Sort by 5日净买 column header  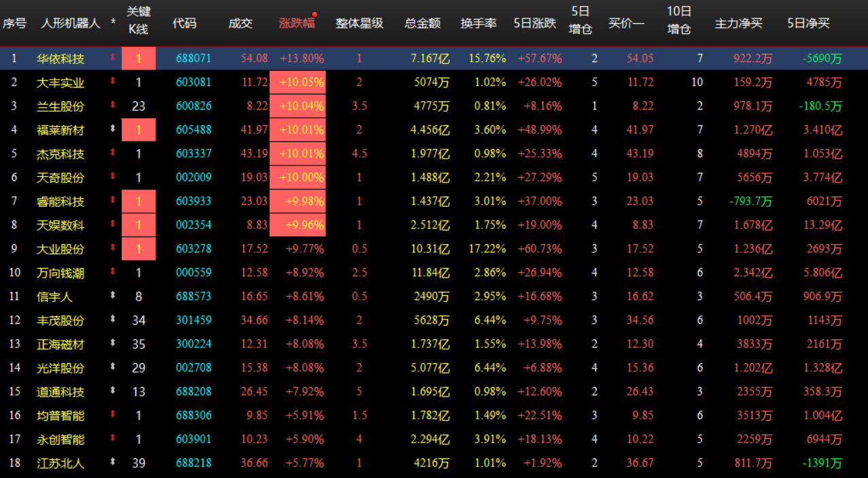808,23
